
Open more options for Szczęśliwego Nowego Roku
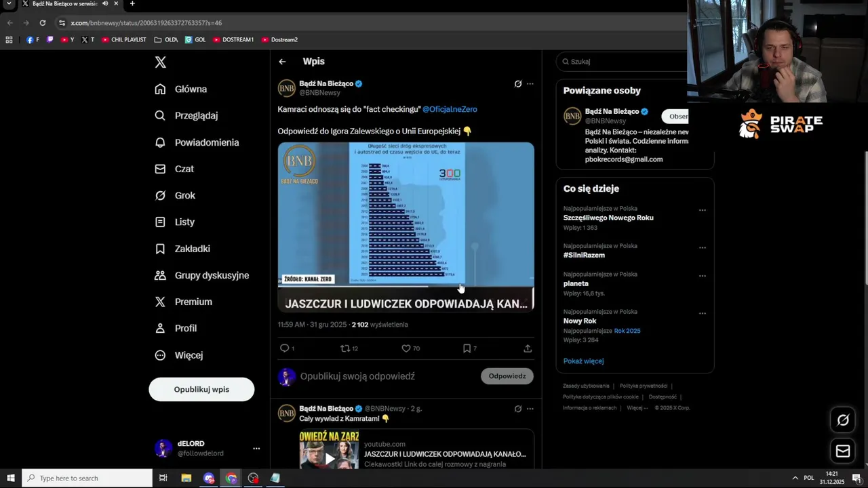(x=703, y=210)
